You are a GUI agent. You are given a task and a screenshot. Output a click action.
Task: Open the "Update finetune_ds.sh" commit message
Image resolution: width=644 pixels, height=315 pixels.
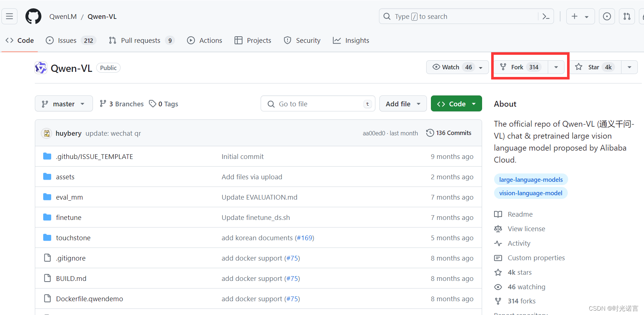(256, 217)
